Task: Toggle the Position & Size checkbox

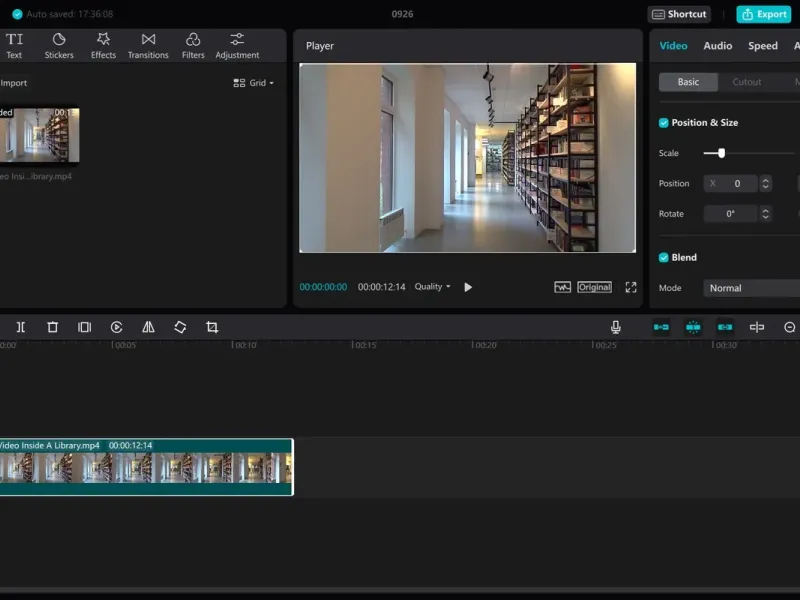Action: (x=664, y=123)
